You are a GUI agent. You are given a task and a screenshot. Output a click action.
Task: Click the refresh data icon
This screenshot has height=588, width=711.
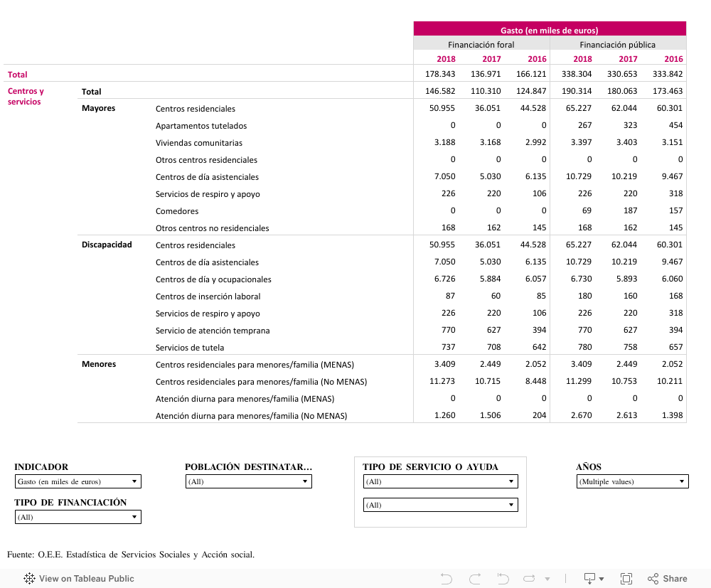(530, 579)
